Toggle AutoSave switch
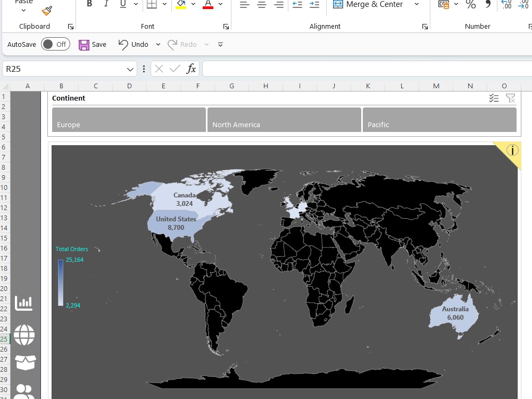 point(56,44)
